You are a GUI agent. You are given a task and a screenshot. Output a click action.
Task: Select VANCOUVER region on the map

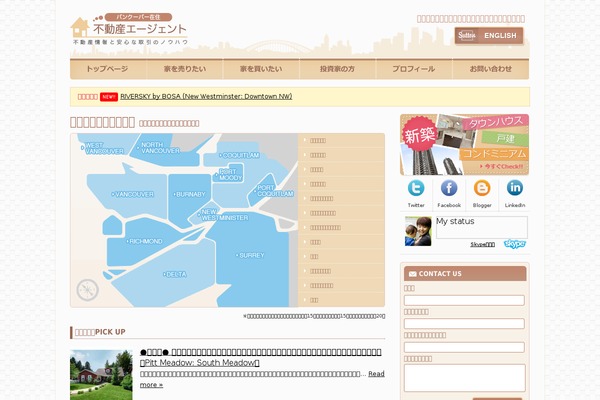(133, 194)
